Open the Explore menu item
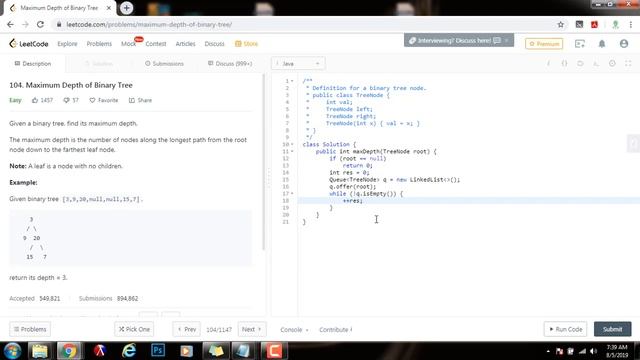Screen dimensions: 640x360 (67, 44)
